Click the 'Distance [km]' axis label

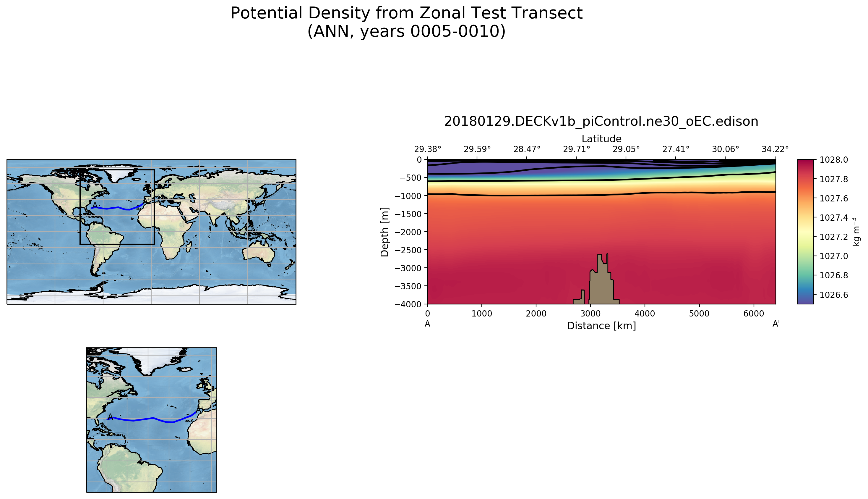pos(601,326)
